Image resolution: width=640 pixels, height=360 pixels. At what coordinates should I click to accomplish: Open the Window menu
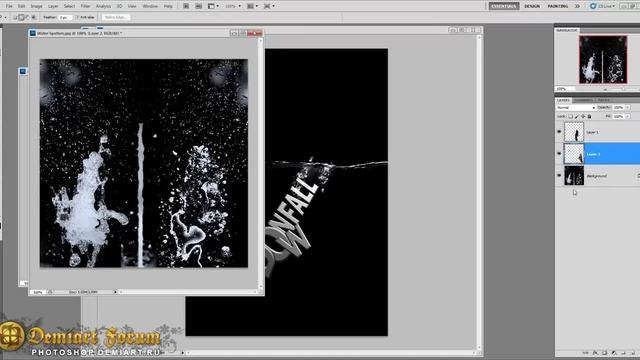(150, 6)
